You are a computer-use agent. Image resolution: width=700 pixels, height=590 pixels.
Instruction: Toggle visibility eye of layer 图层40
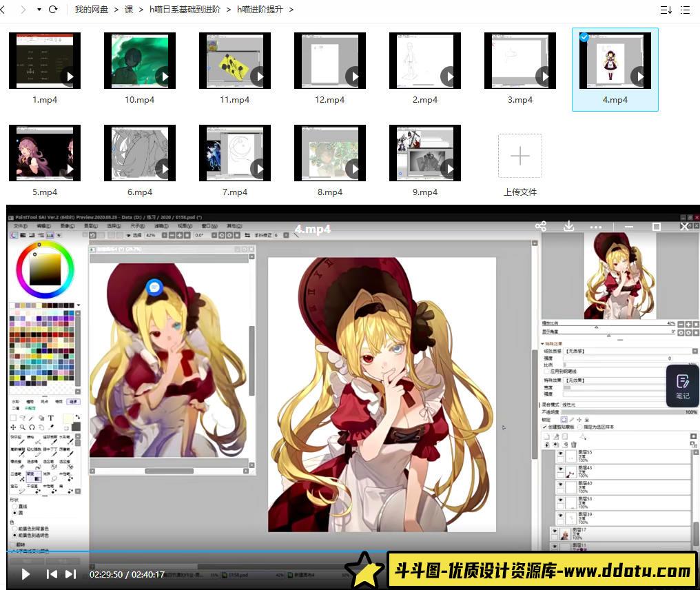pos(560,484)
